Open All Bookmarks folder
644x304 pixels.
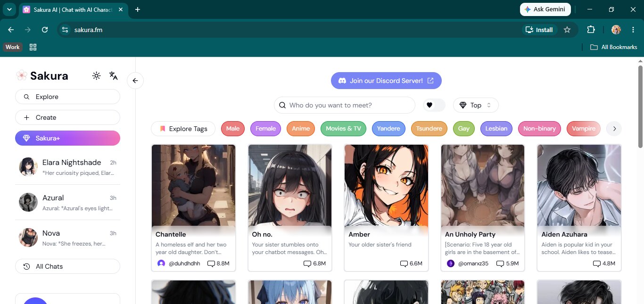click(x=614, y=47)
